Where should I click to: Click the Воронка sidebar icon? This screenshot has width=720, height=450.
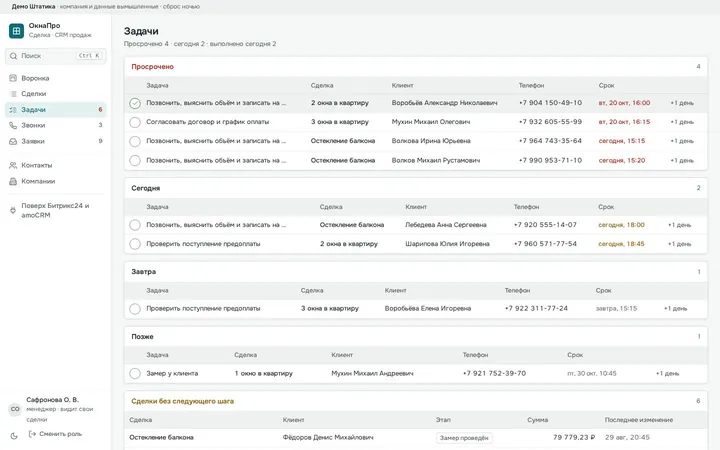point(13,78)
